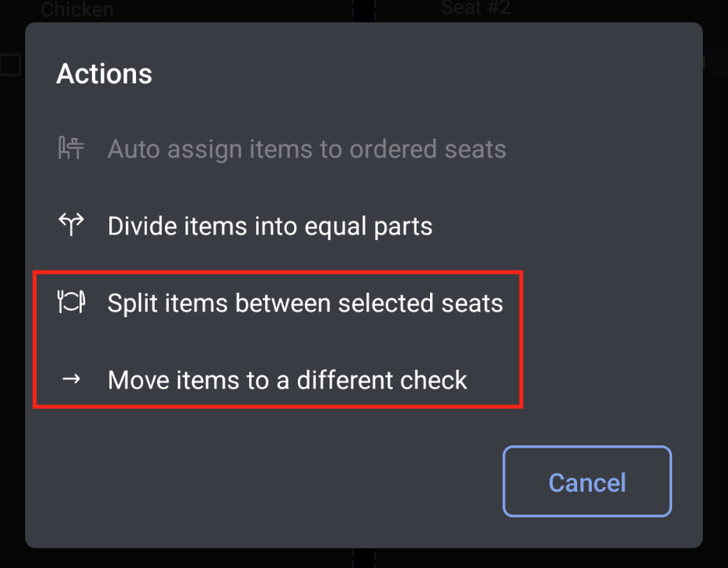
Task: Click the Chicken item label in background
Action: click(77, 10)
